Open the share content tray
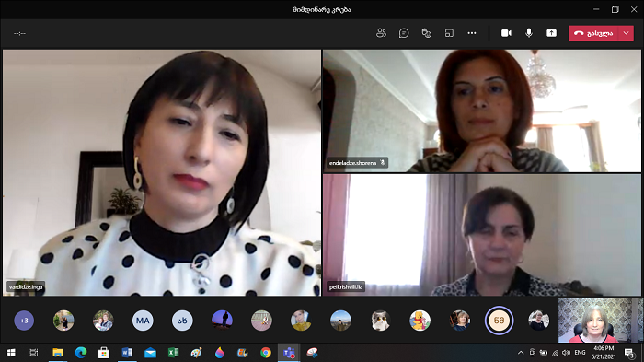This screenshot has height=362, width=644. pyautogui.click(x=551, y=33)
